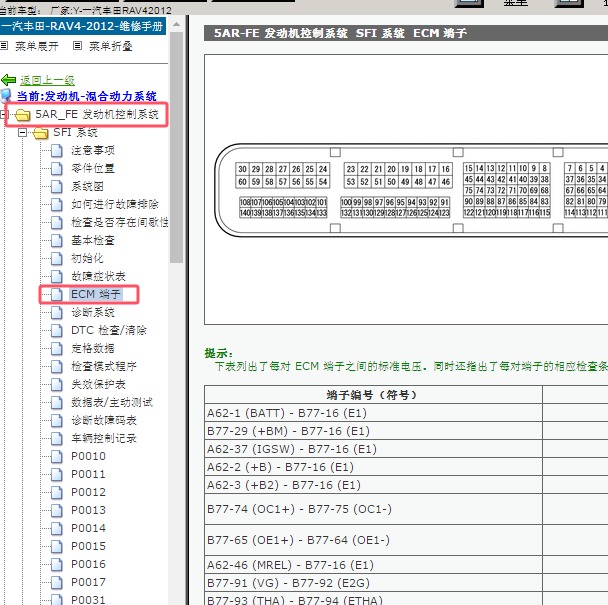The width and height of the screenshot is (608, 605).
Task: Open the P0010 fault code entry
Action: point(88,456)
